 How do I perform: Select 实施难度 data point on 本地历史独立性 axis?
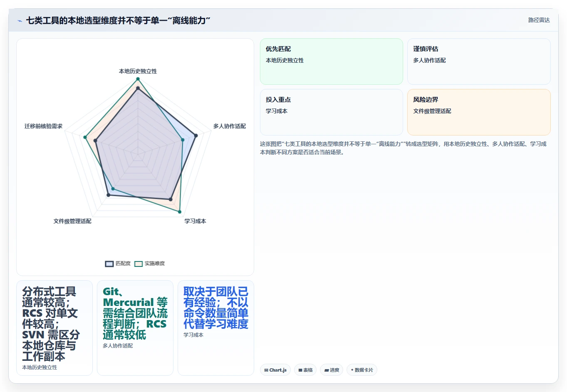click(x=138, y=79)
